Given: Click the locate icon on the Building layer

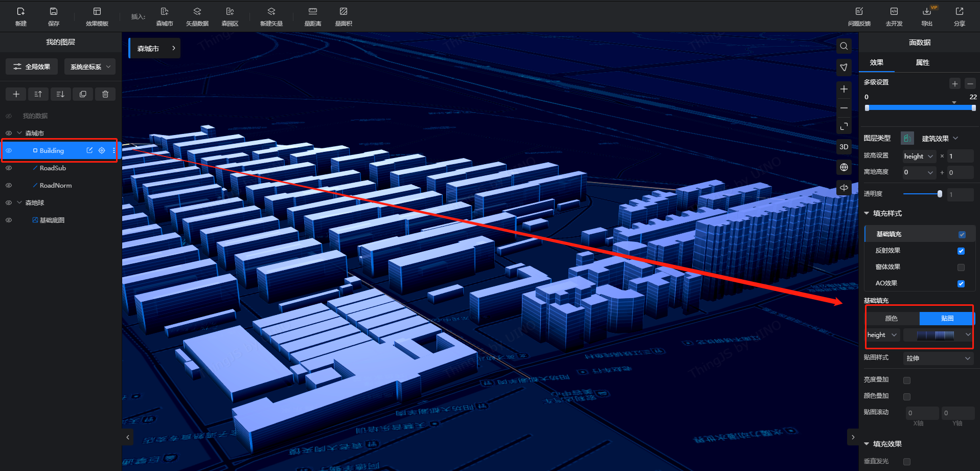Looking at the screenshot, I should tap(102, 150).
